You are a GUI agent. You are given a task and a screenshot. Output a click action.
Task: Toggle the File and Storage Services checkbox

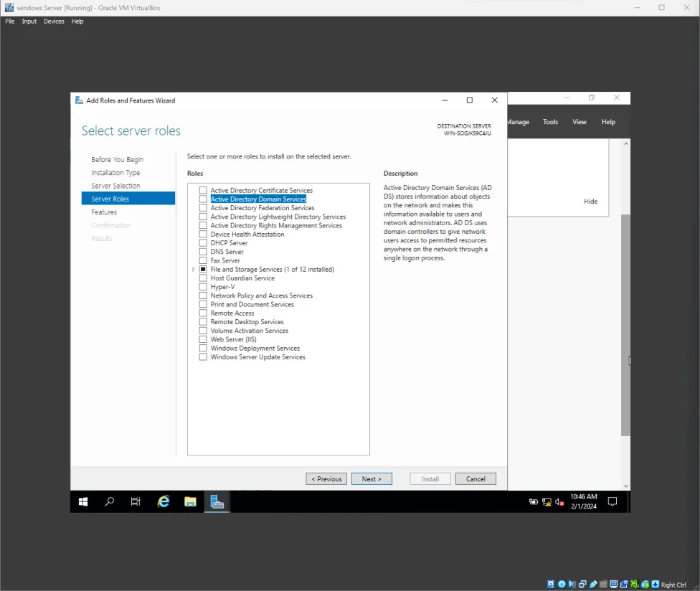(x=203, y=269)
